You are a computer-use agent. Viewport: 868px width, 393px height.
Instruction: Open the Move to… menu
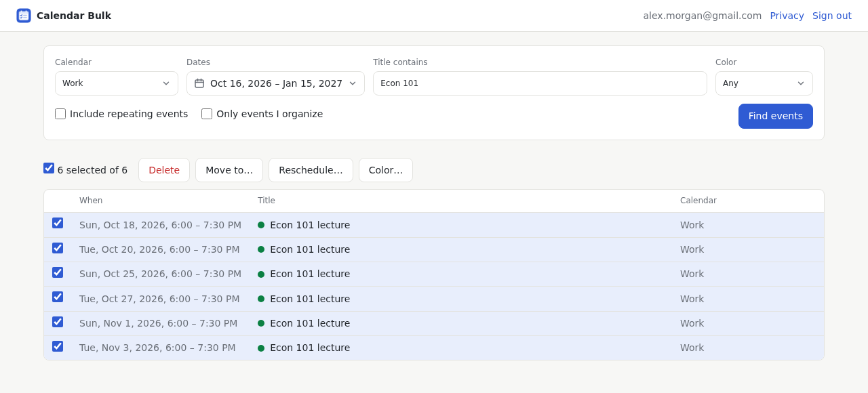[229, 170]
